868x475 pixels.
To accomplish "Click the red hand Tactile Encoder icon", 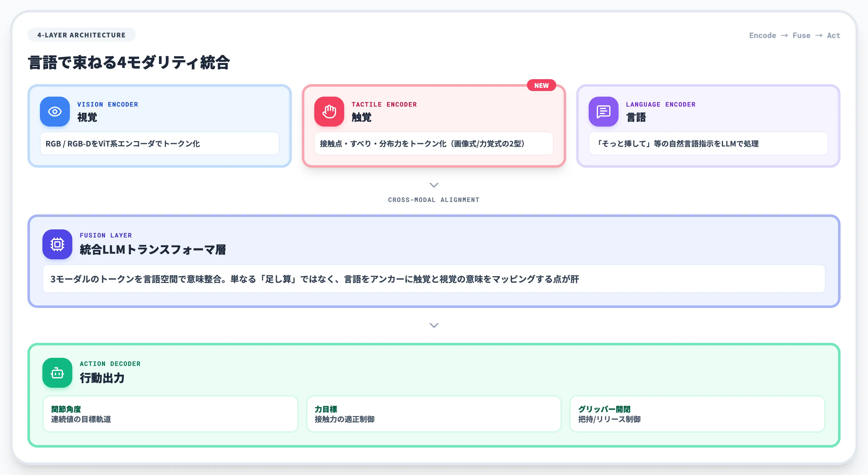I will 329,112.
